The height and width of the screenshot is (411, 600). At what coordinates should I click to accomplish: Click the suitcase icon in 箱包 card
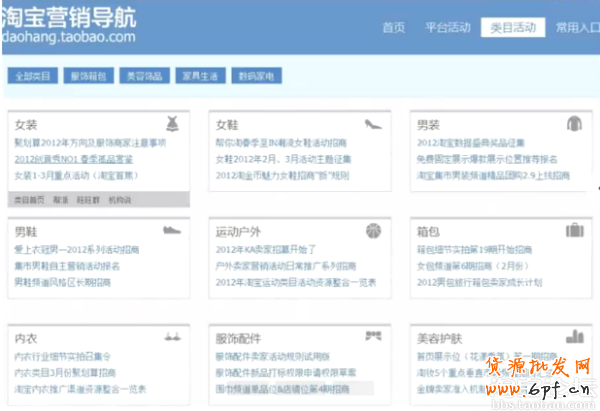574,231
